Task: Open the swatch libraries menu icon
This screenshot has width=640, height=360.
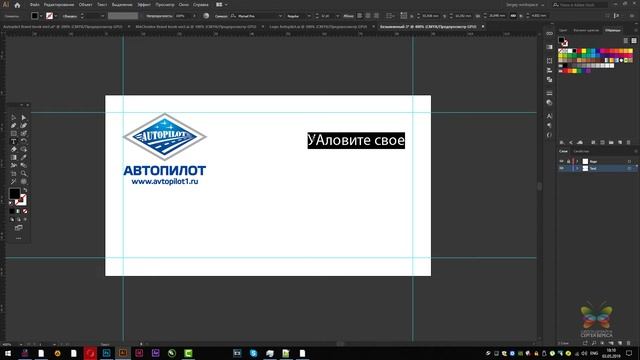Action: tap(562, 142)
